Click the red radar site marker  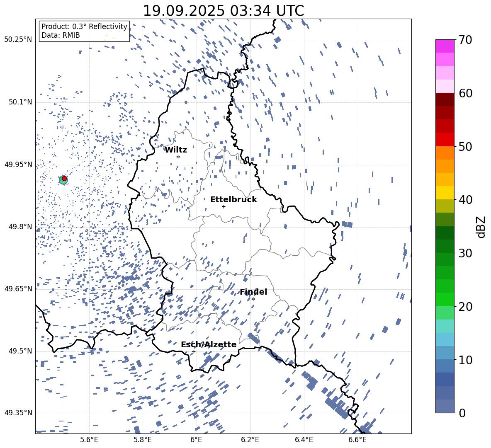[64, 178]
